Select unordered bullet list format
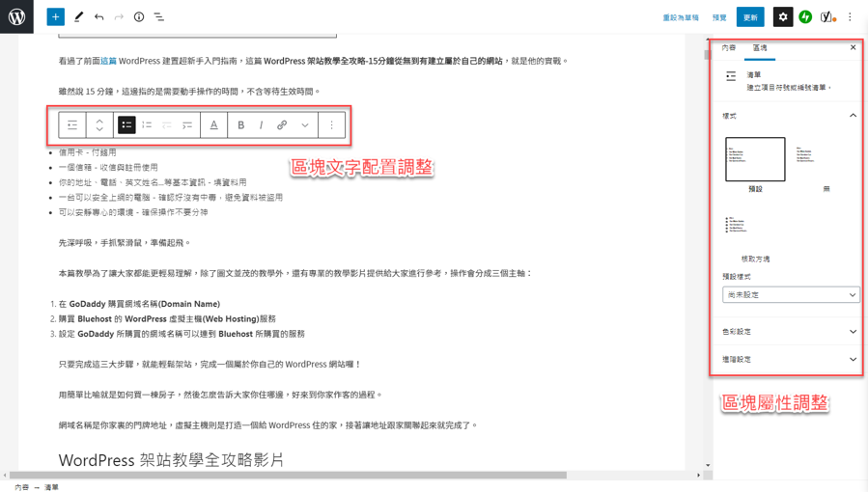The image size is (868, 492). click(126, 125)
